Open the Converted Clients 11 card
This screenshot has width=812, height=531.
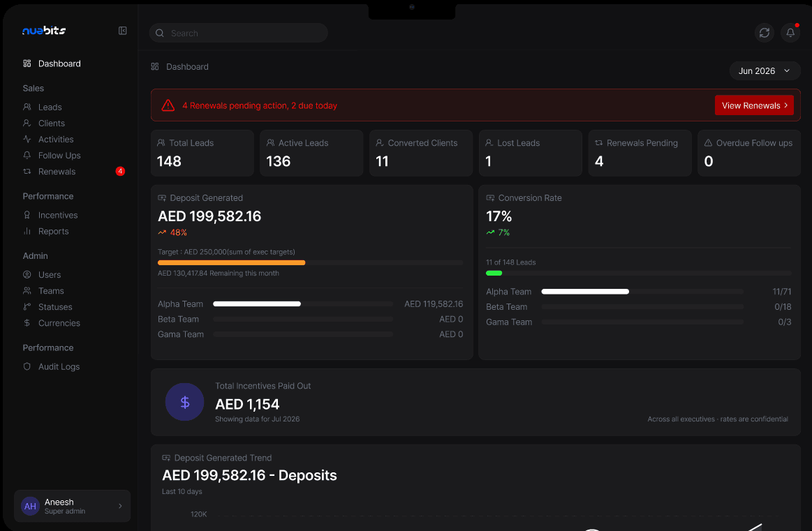[x=421, y=154]
